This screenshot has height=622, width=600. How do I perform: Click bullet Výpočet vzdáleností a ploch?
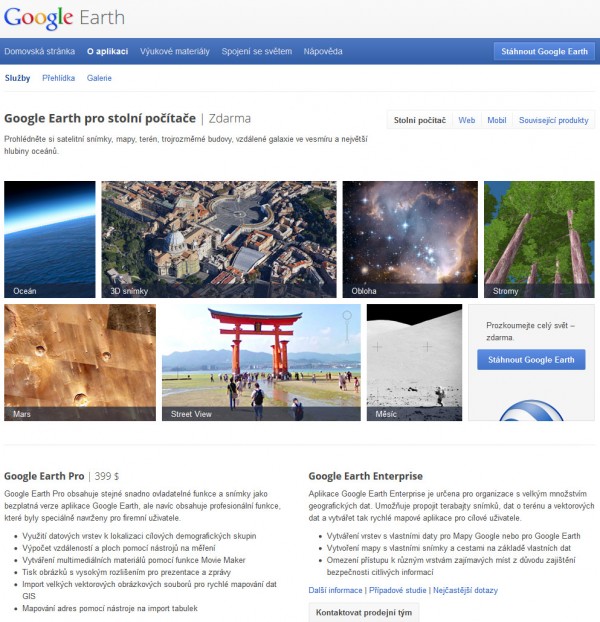[x=119, y=548]
